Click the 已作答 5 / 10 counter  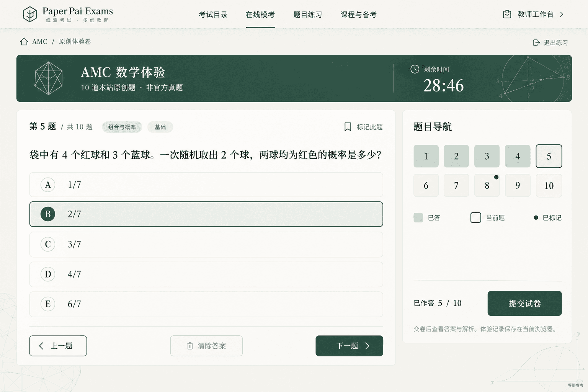[x=438, y=303]
